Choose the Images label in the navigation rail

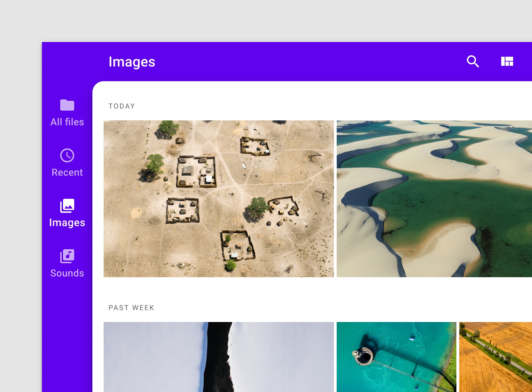(67, 223)
